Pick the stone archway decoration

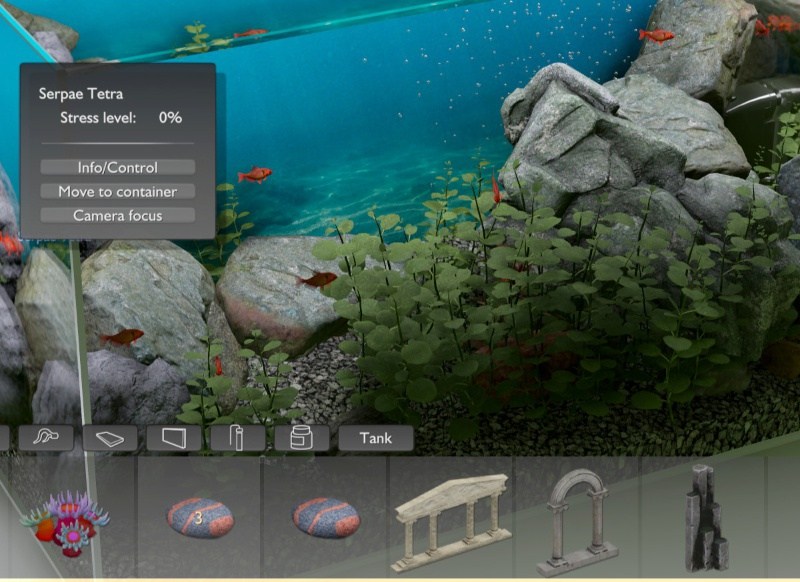click(579, 522)
